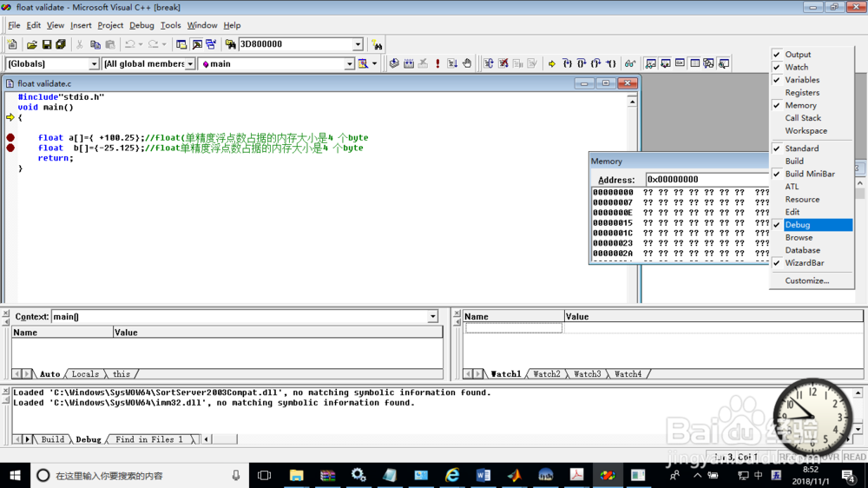
Task: Expand the main function members dropdown
Action: (349, 64)
